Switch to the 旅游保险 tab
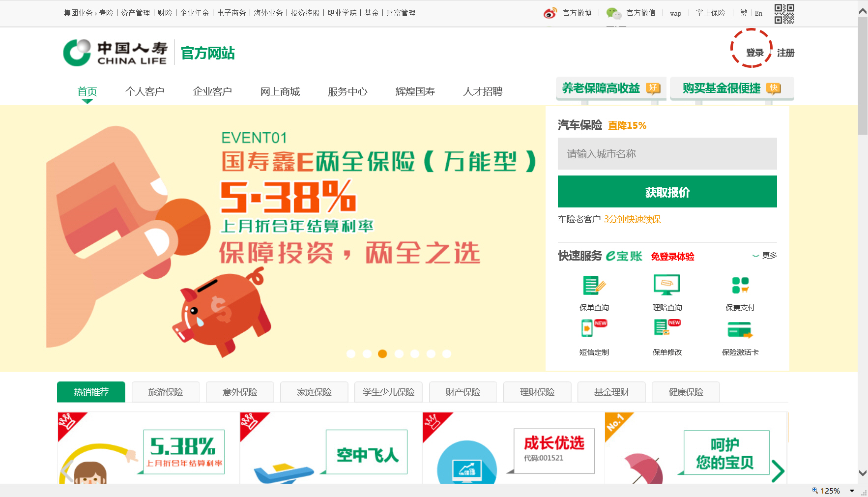The height and width of the screenshot is (497, 868). pos(166,392)
